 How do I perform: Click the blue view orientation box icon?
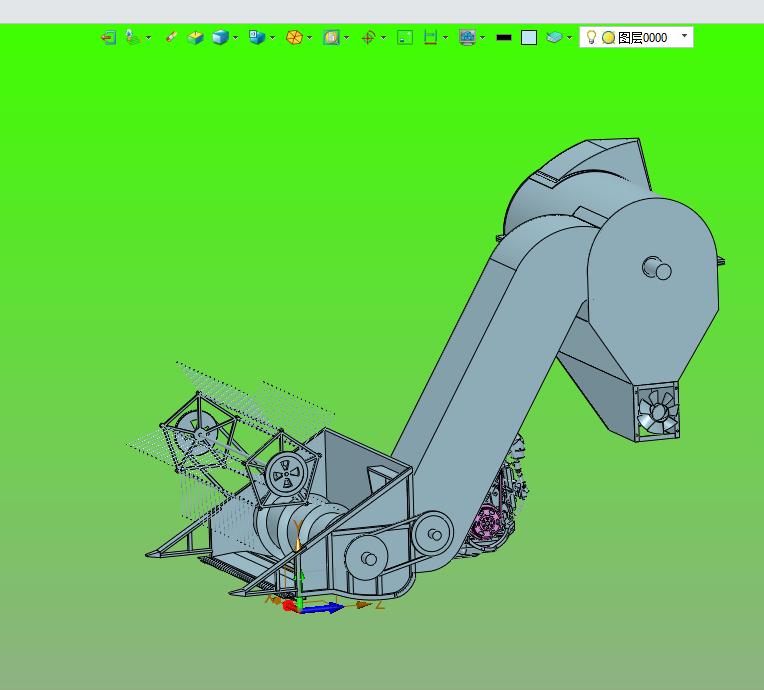[x=257, y=37]
